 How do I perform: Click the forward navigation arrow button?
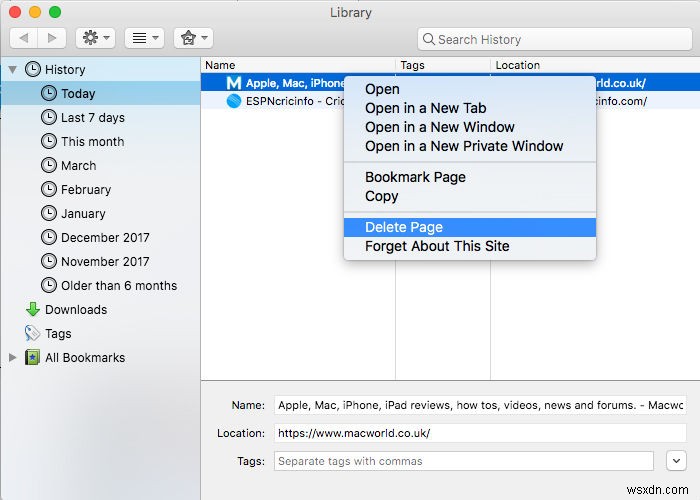[53, 38]
